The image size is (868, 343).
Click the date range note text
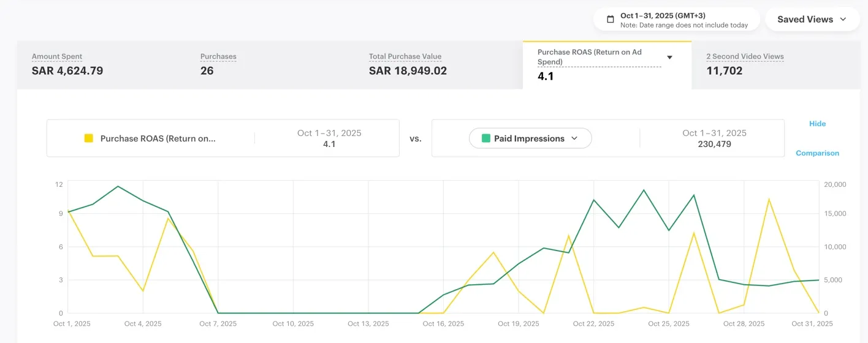(x=684, y=25)
